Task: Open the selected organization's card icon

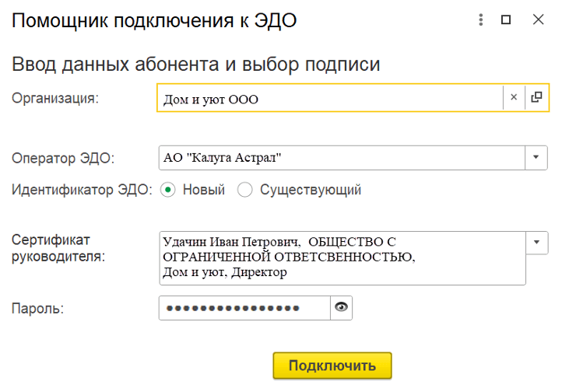Action: (x=536, y=98)
